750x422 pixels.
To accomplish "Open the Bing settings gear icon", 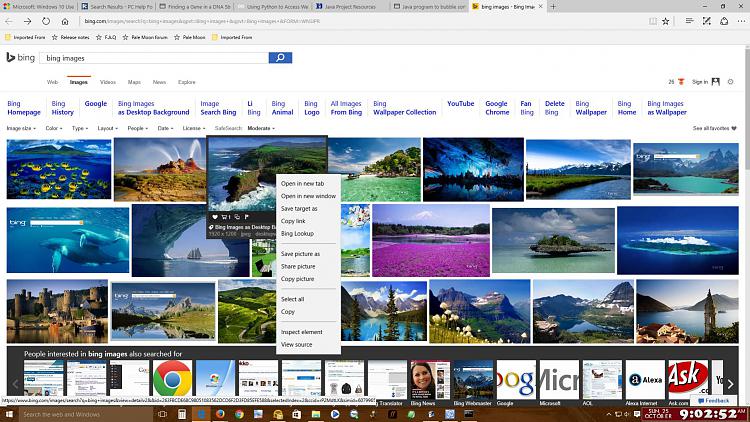I will (x=730, y=82).
